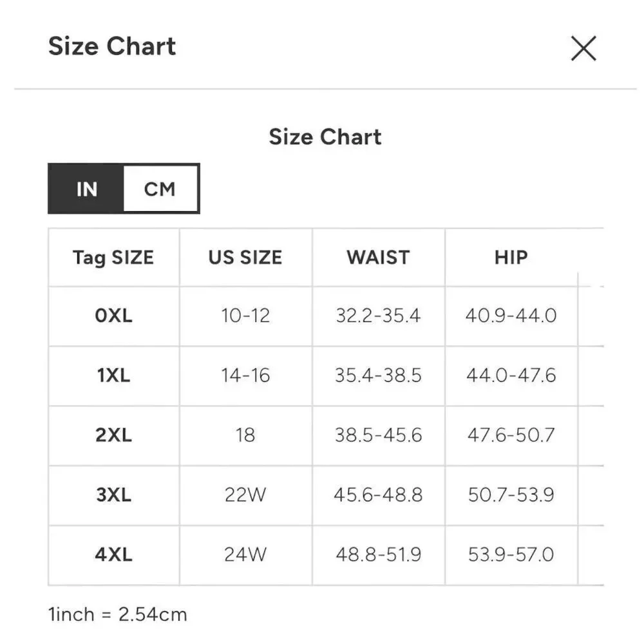Click hip value 40.9-44.0
644x644 pixels.
(511, 316)
